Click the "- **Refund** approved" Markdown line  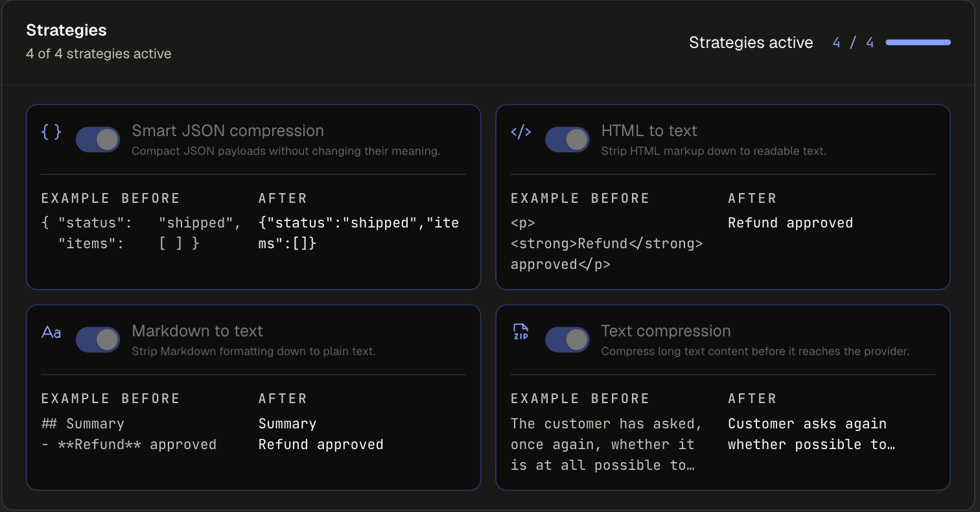tap(128, 445)
